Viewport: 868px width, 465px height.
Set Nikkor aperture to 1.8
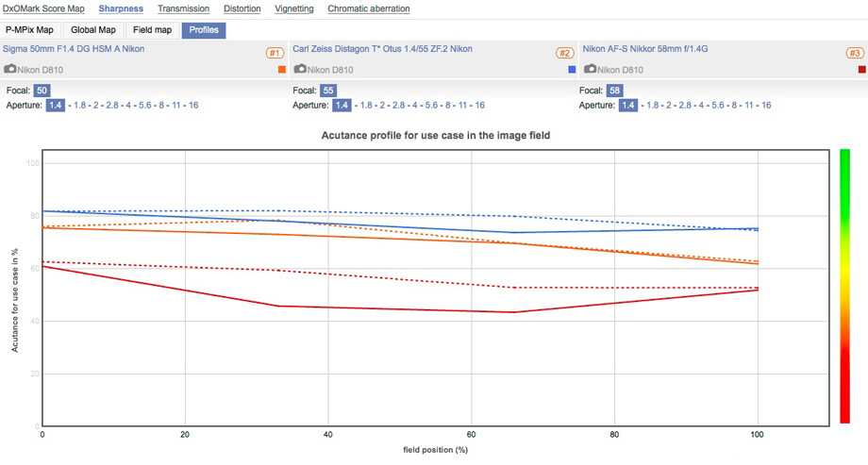pos(653,106)
